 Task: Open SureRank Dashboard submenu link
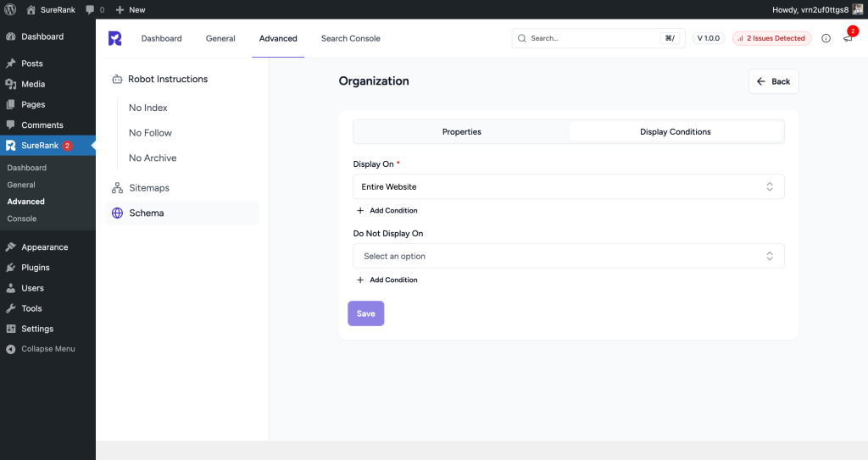26,168
